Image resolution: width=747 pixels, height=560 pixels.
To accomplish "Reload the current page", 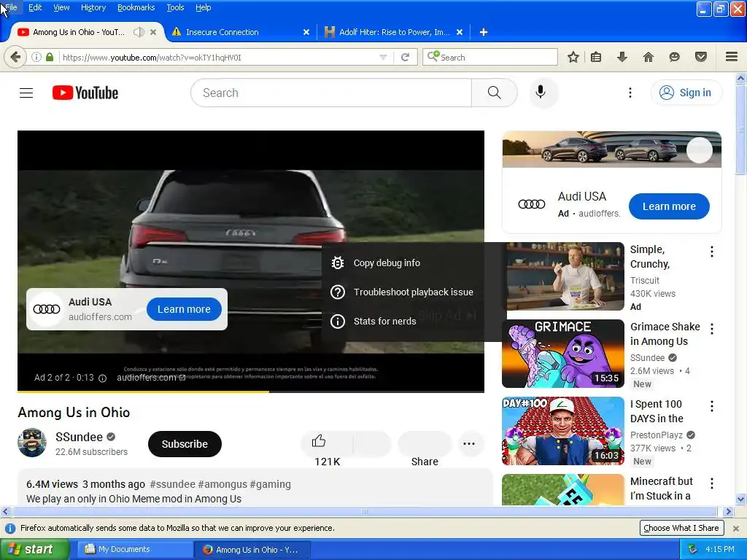I will tap(405, 57).
